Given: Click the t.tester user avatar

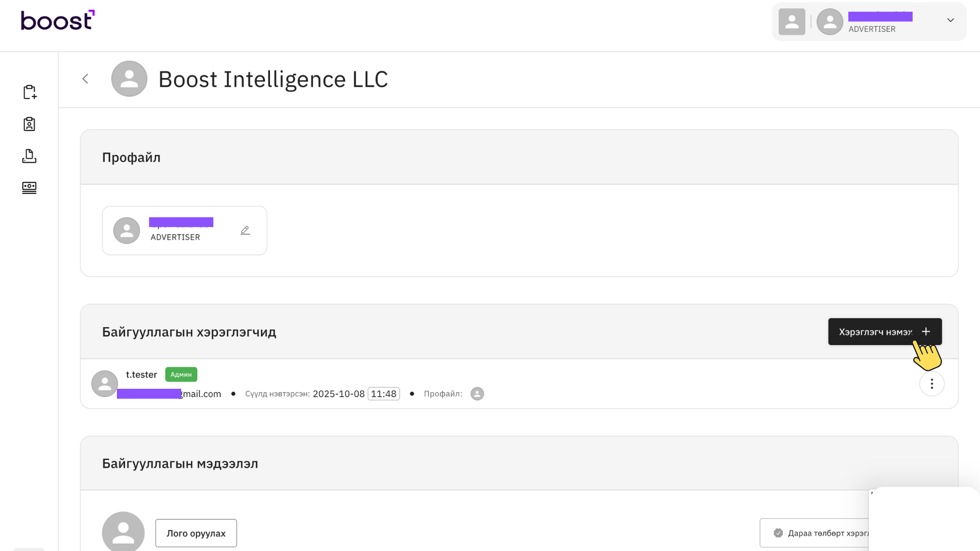Looking at the screenshot, I should (105, 384).
